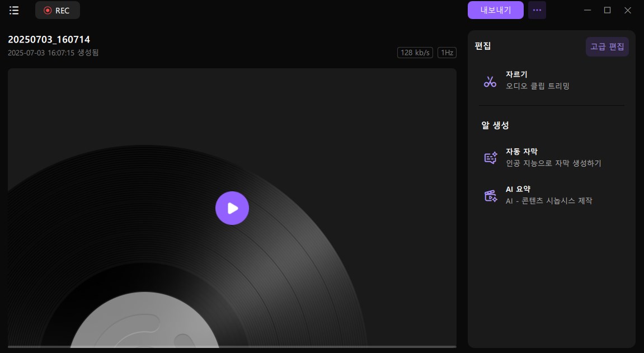The image size is (644, 353).
Task: Click the 1Hz sample rate badge
Action: coord(446,53)
